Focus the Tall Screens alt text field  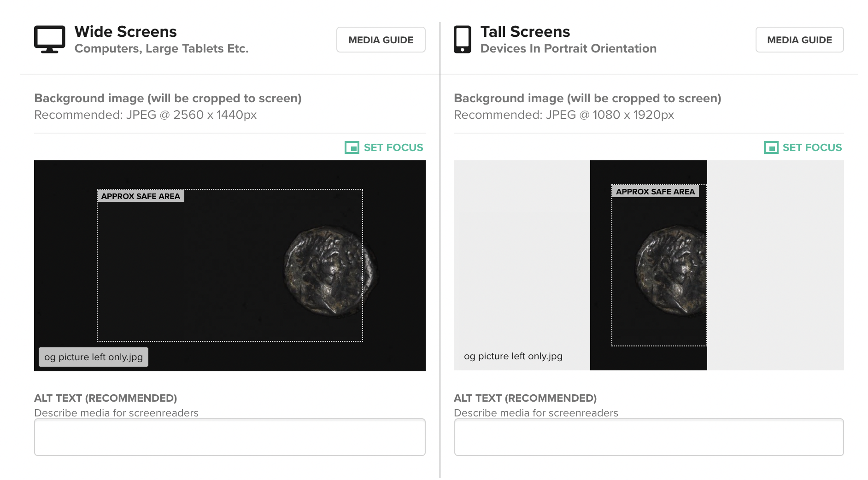(649, 437)
